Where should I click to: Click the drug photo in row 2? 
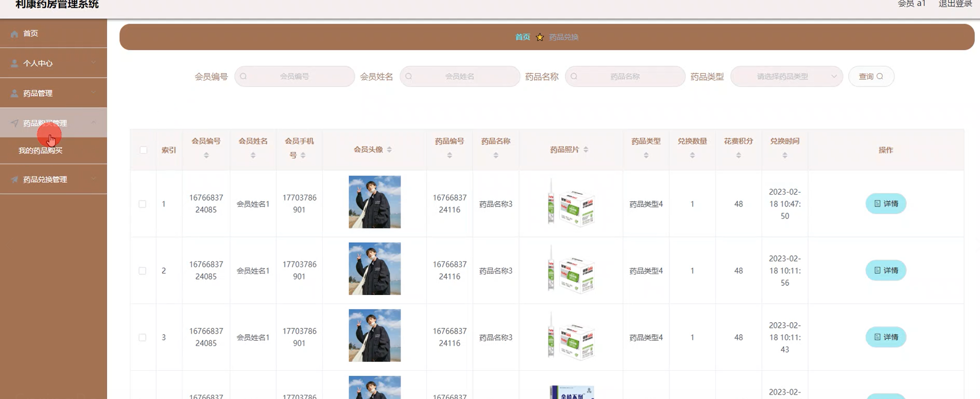point(571,269)
